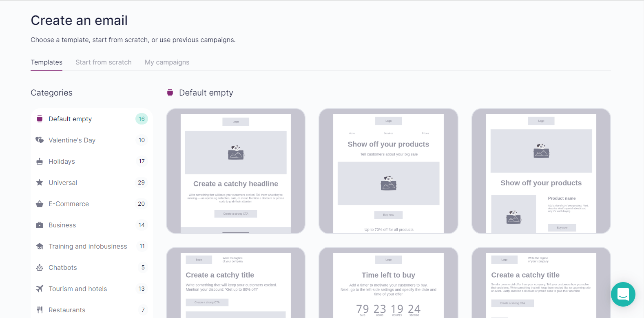Open the live chat support bubble
Viewport: 644px width, 318px height.
click(623, 294)
